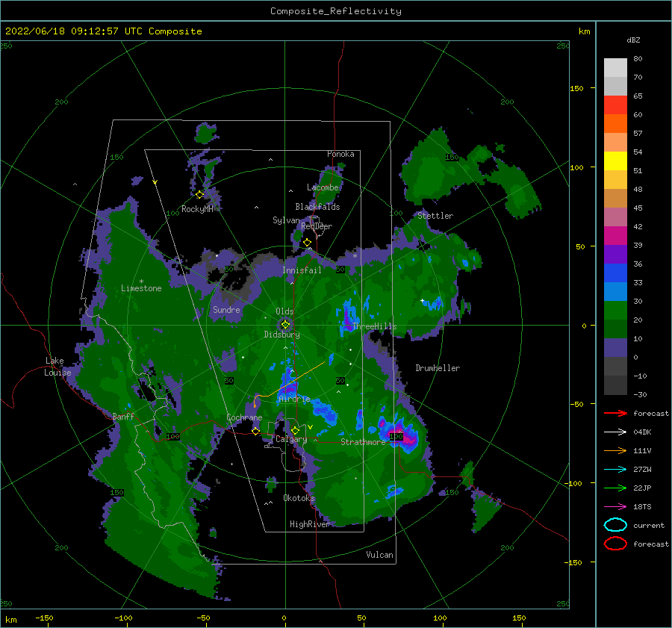This screenshot has height=628, width=672.
Task: Click the HighRiver town label
Action: [x=309, y=524]
